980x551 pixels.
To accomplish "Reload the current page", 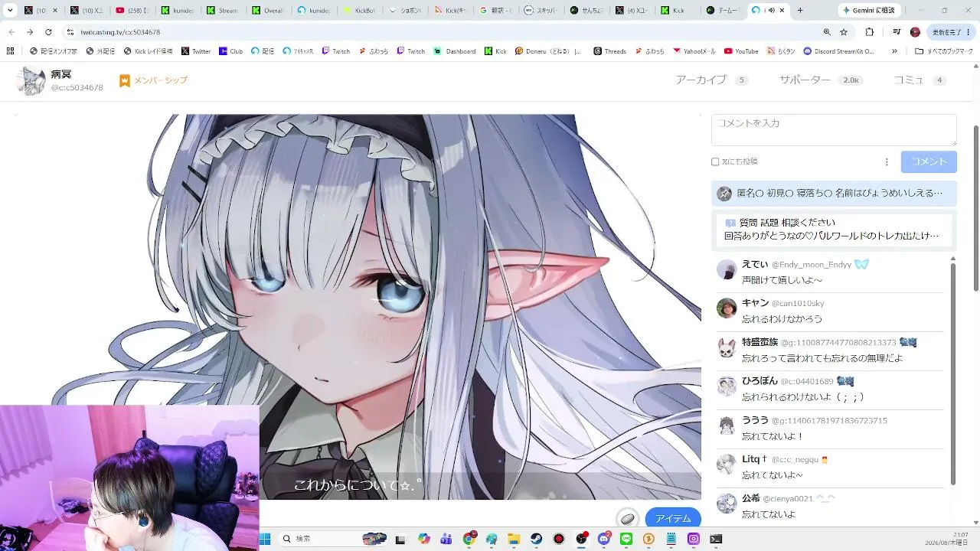I will pos(48,32).
